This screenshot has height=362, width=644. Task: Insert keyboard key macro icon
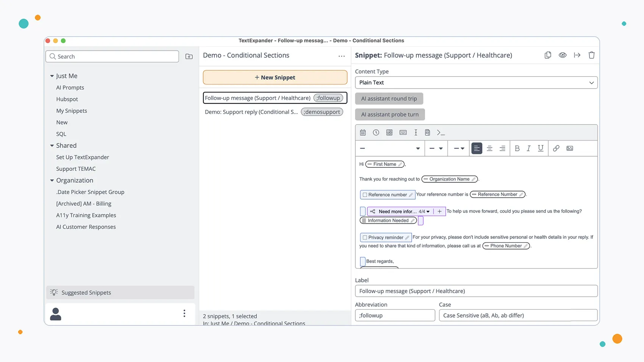click(x=403, y=133)
